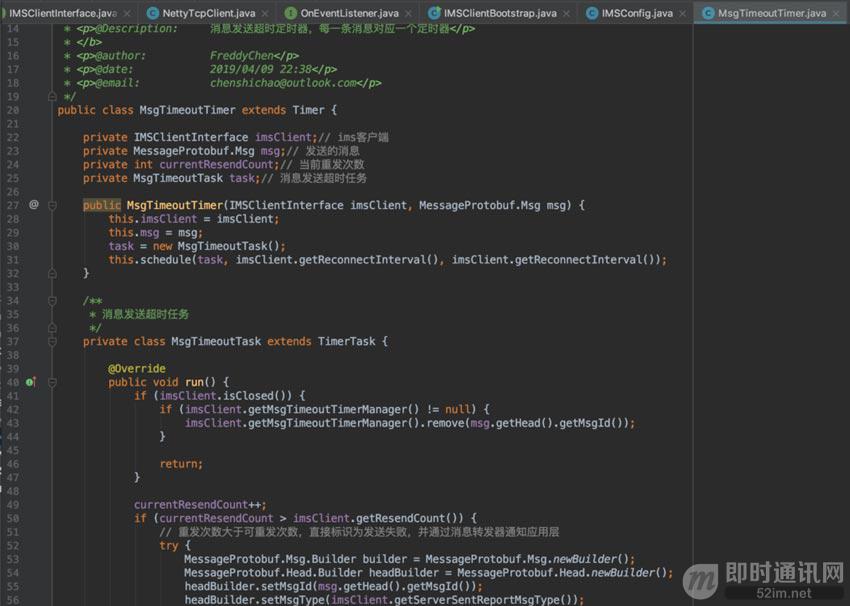Click '@Description:' tag in the Javadoc
Viewport: 850px width, 606px height.
[x=136, y=29]
